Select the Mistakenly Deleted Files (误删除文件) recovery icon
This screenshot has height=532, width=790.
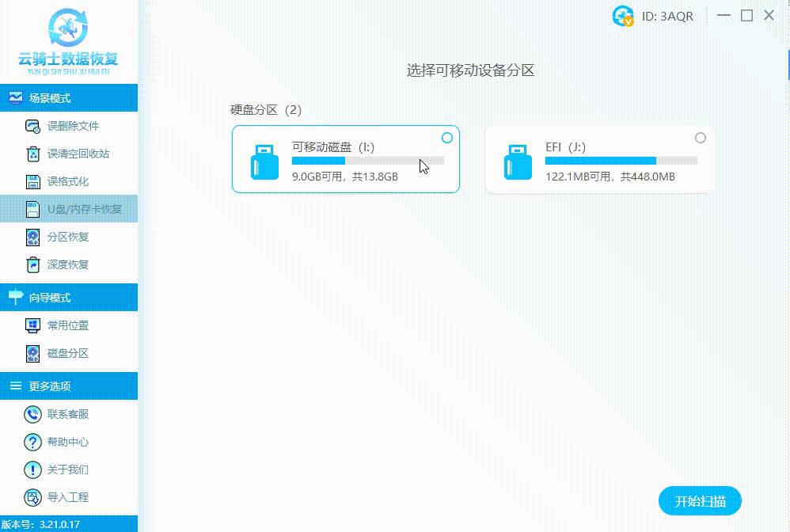pyautogui.click(x=32, y=125)
